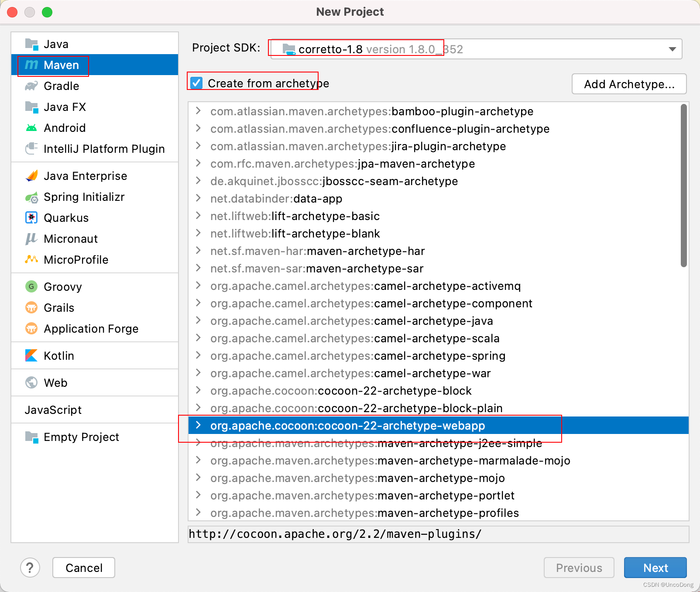Screen dimensions: 700x592
Task: Click the Application Forge icon
Action: [x=31, y=328]
